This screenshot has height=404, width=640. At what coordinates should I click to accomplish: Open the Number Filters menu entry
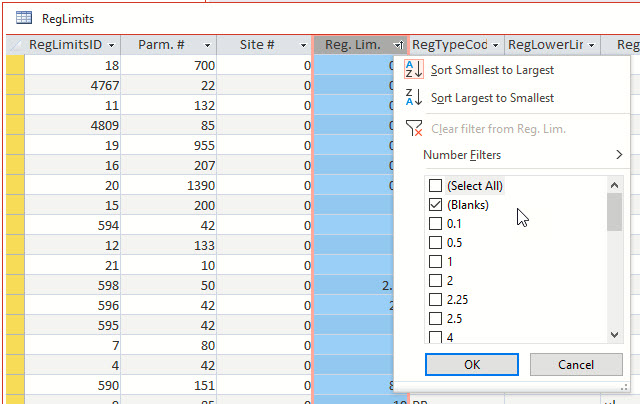pyautogui.click(x=462, y=155)
